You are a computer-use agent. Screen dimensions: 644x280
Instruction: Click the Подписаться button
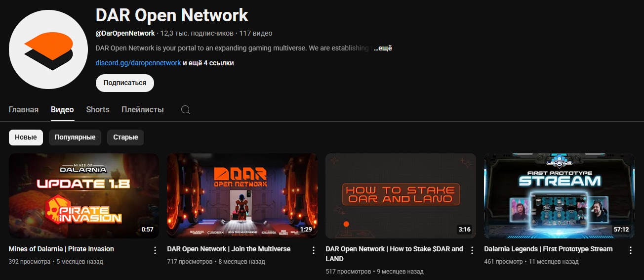pos(125,83)
